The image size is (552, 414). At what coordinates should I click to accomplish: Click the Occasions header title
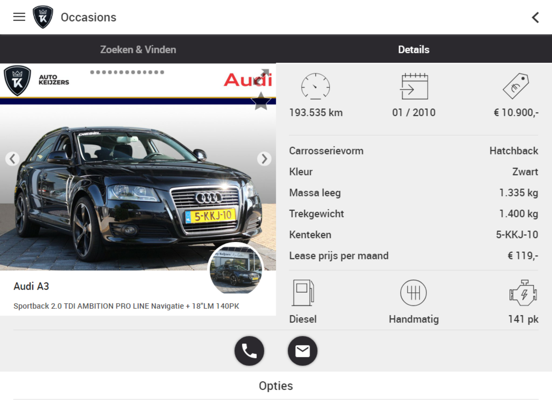[88, 17]
